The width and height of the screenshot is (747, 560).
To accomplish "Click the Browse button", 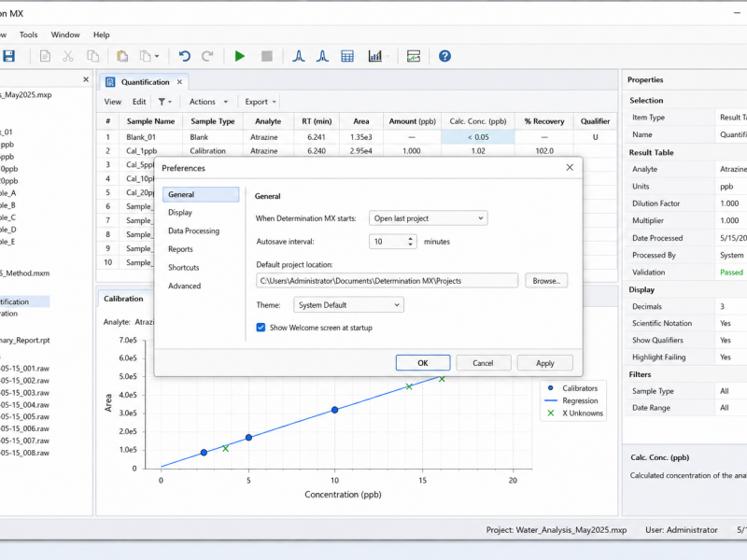I will click(546, 281).
